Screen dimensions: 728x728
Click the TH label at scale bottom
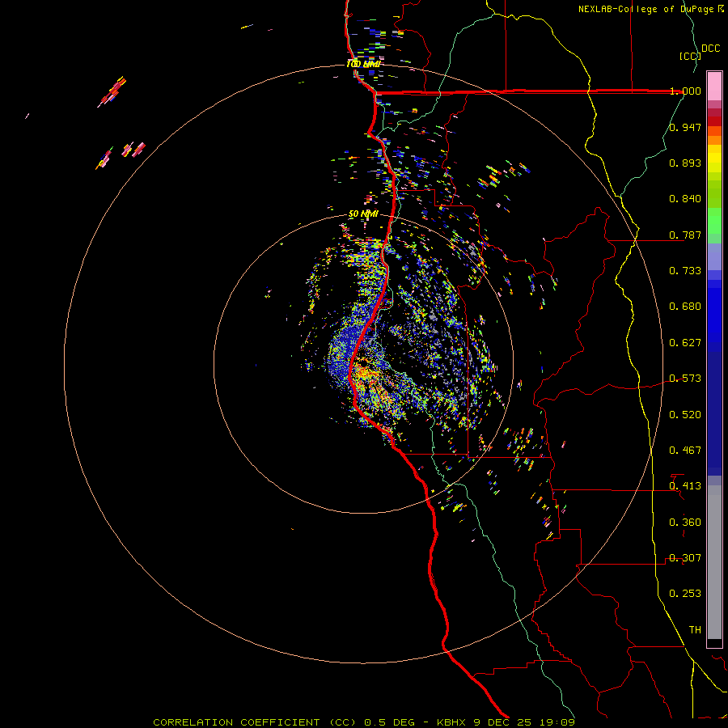(x=695, y=630)
